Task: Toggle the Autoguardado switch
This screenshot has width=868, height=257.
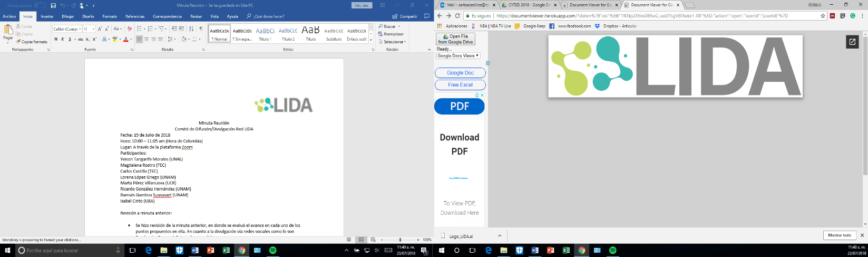Action: point(40,6)
